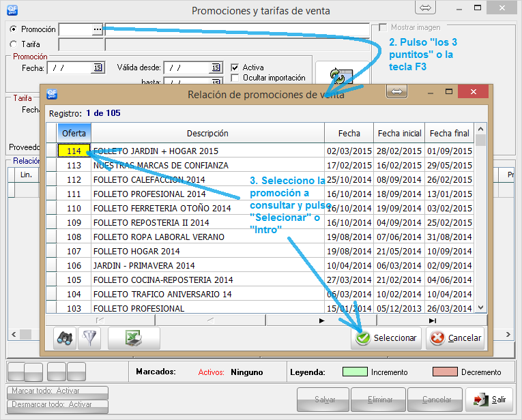The image size is (522, 420).
Task: Click the Eliminar button
Action: tap(378, 400)
